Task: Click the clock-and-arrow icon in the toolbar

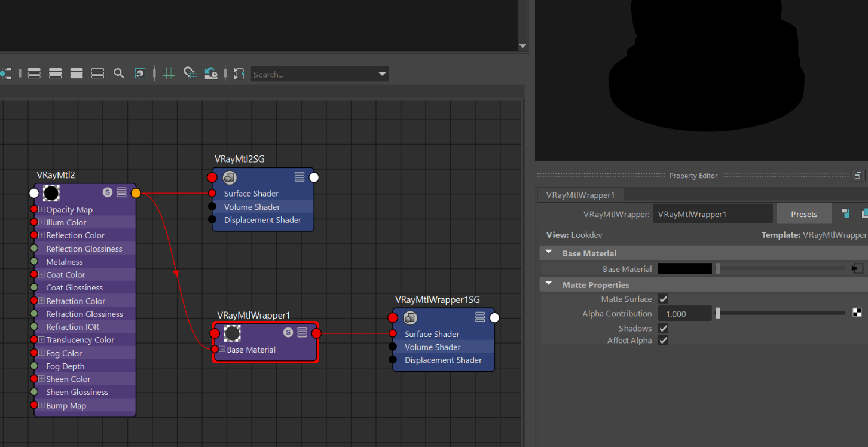Action: (x=210, y=74)
